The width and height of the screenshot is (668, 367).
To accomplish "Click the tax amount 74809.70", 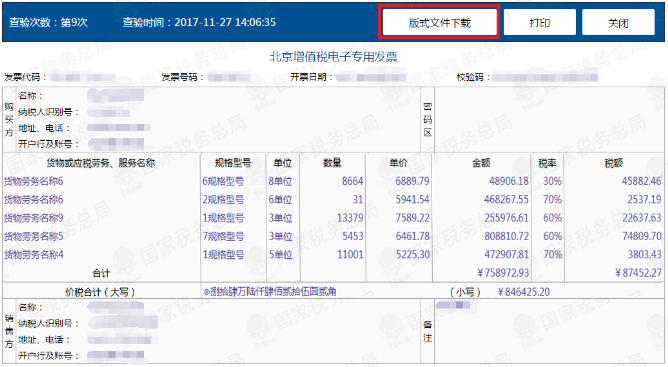I will click(641, 237).
